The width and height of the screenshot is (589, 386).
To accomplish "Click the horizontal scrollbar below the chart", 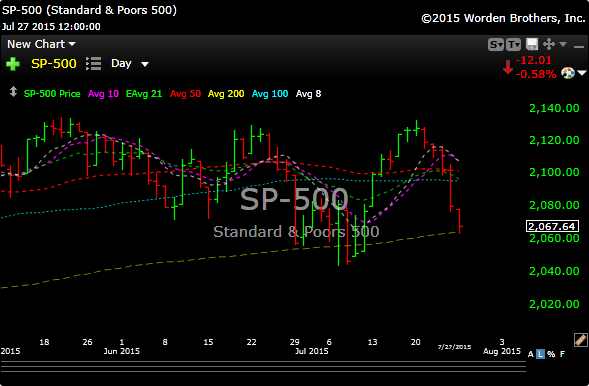I will click(x=263, y=366).
